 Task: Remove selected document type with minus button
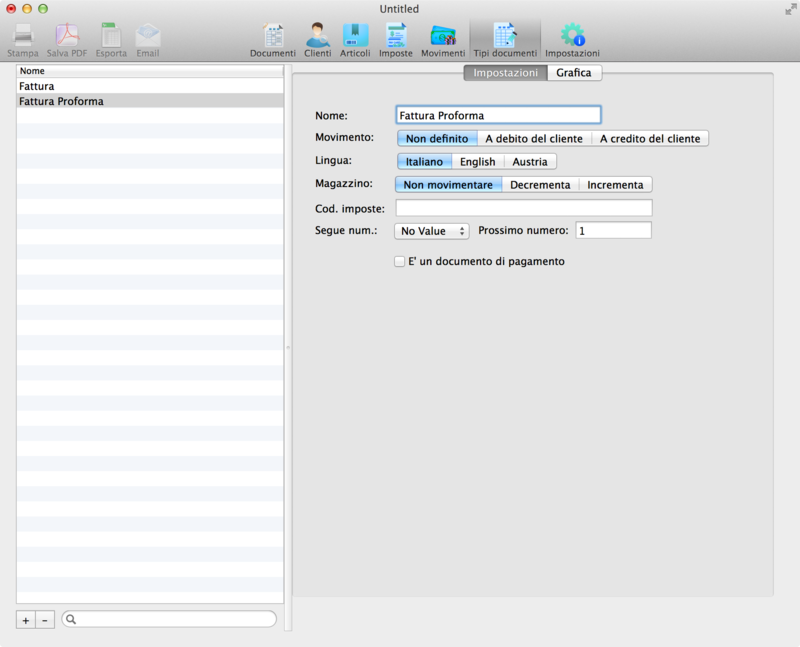(x=45, y=620)
